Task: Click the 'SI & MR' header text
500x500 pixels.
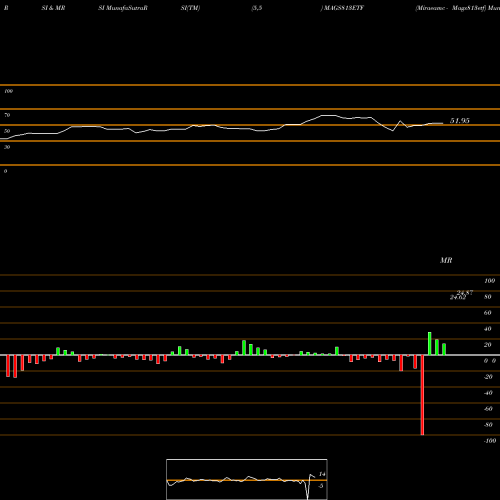Action: click(x=53, y=8)
